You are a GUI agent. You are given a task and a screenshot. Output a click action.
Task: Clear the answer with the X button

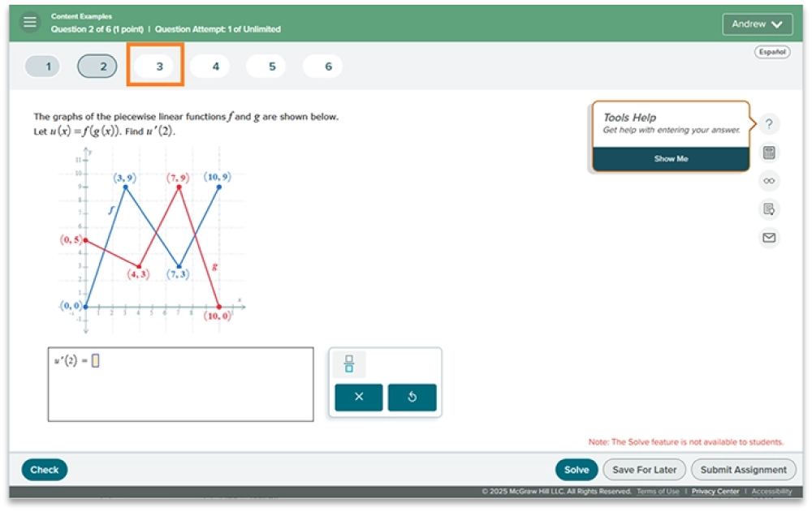(x=358, y=398)
